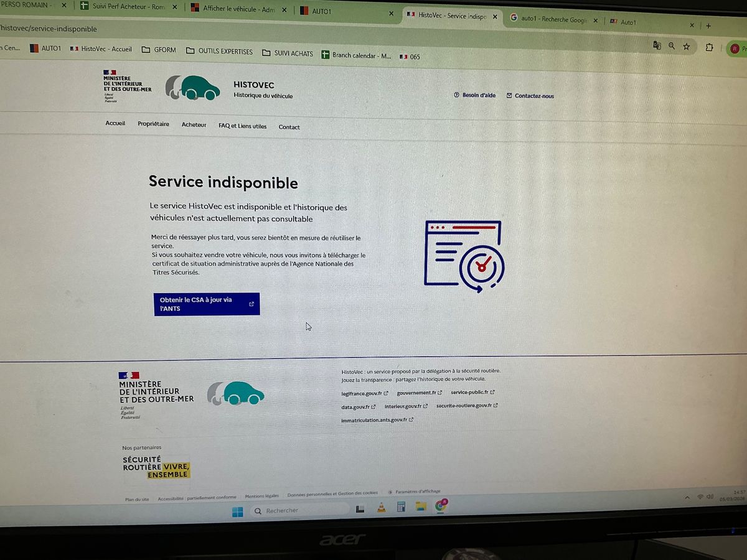Open the Task View taskbar icon

coord(360,509)
